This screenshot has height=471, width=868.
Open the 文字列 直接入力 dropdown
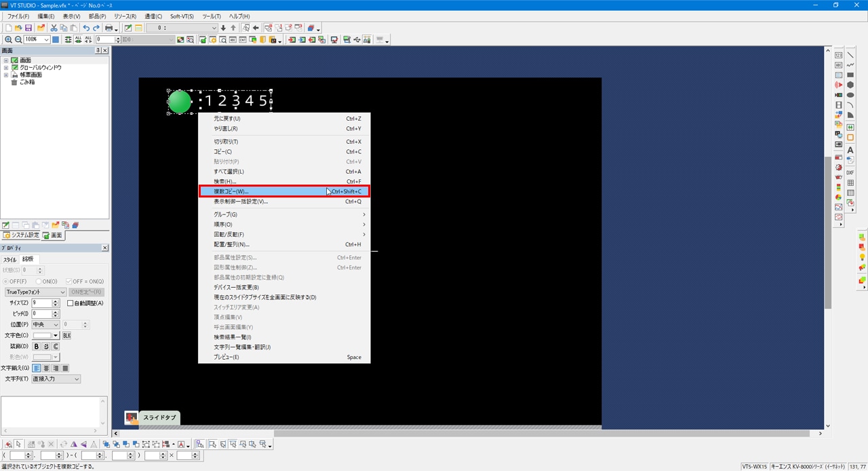pyautogui.click(x=56, y=379)
